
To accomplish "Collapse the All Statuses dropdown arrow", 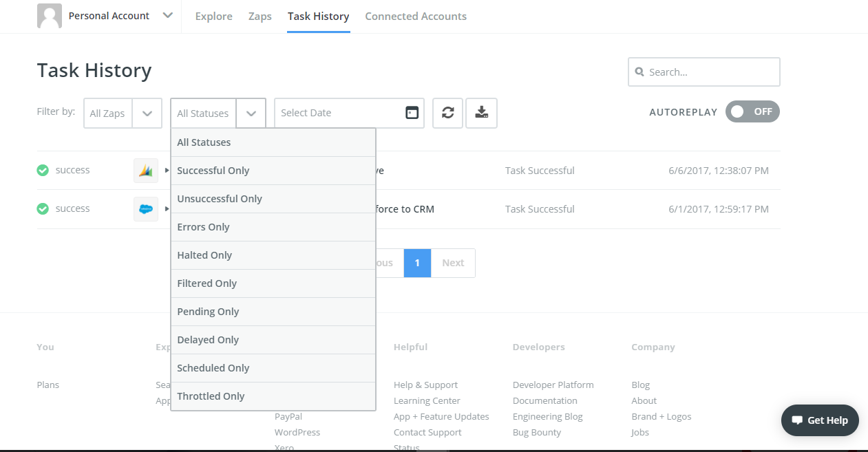I will (x=251, y=113).
